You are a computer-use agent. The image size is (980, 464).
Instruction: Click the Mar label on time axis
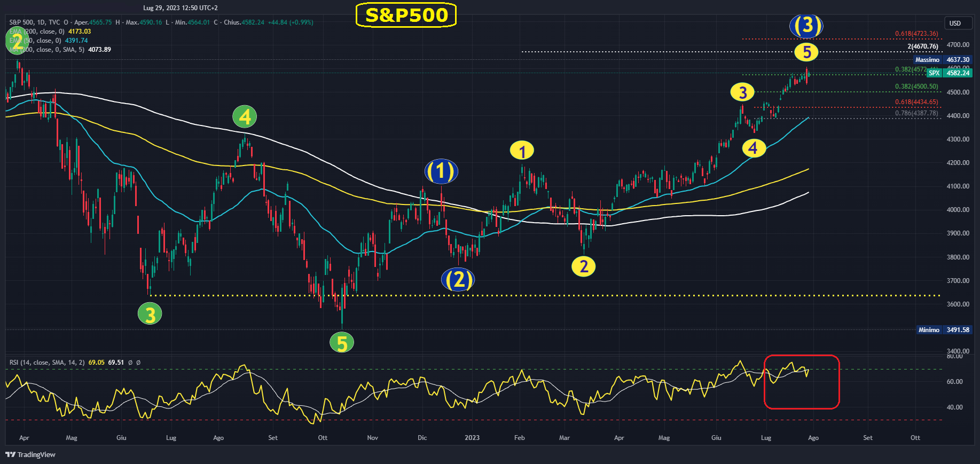(x=565, y=438)
